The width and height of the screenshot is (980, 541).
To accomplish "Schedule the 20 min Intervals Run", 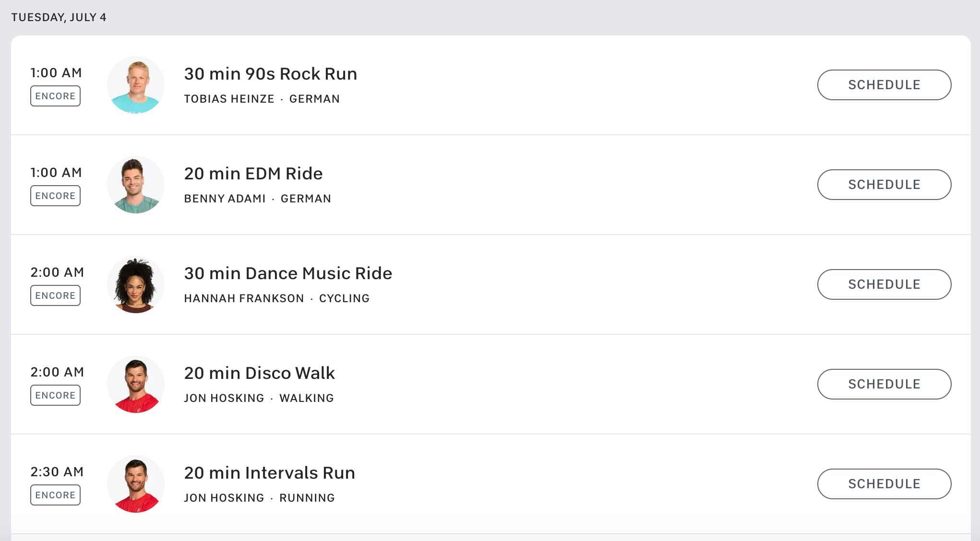I will click(x=884, y=484).
